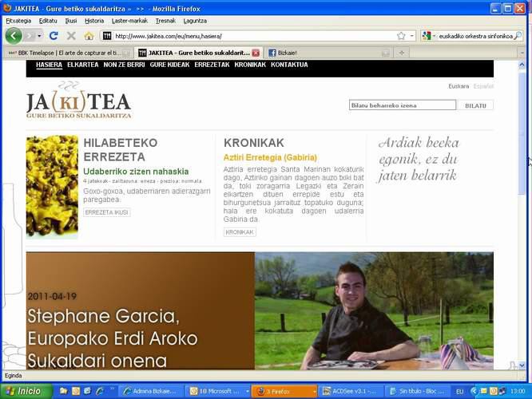Click the KRONIKAK button below the article
The width and height of the screenshot is (532, 399).
pyautogui.click(x=240, y=232)
